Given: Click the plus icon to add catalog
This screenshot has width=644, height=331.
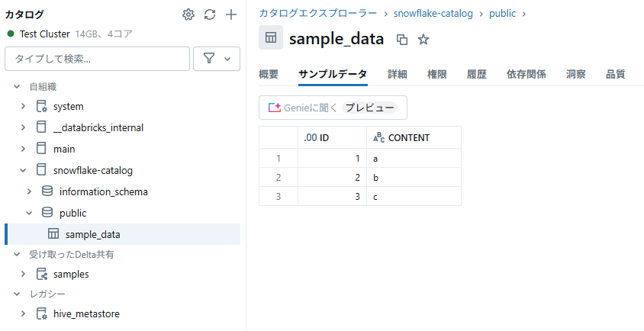Looking at the screenshot, I should coord(231,14).
